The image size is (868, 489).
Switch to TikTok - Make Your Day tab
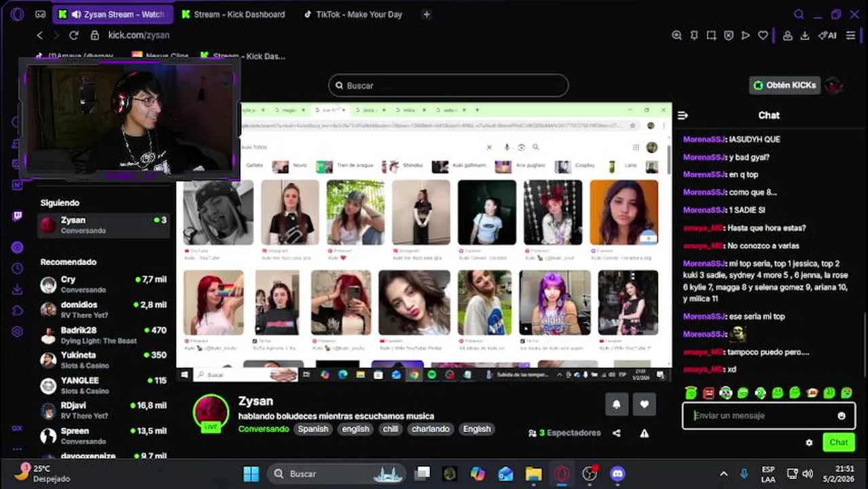[x=353, y=14]
